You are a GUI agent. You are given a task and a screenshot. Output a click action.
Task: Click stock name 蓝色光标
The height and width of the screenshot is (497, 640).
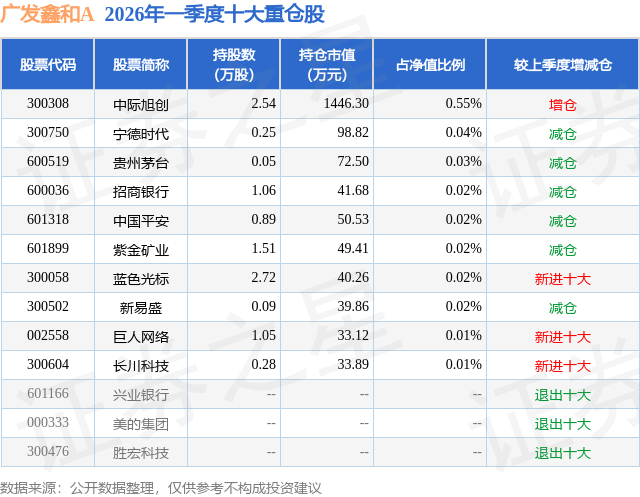tap(141, 279)
